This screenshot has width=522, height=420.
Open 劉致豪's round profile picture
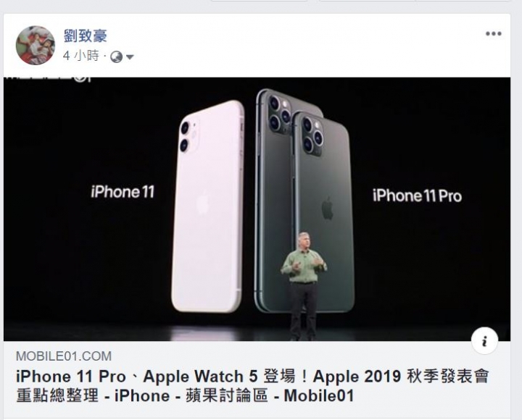tap(36, 45)
